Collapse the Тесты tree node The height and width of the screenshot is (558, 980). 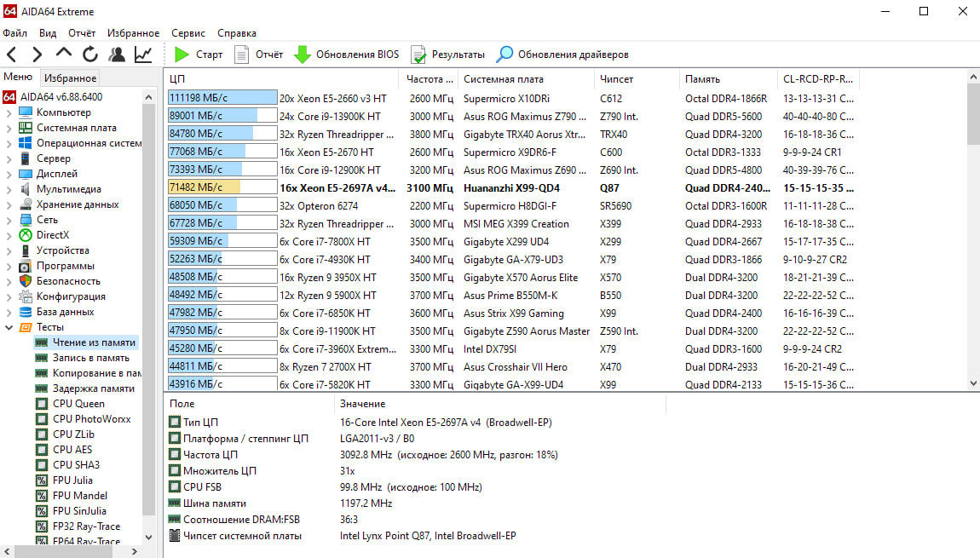click(x=9, y=327)
